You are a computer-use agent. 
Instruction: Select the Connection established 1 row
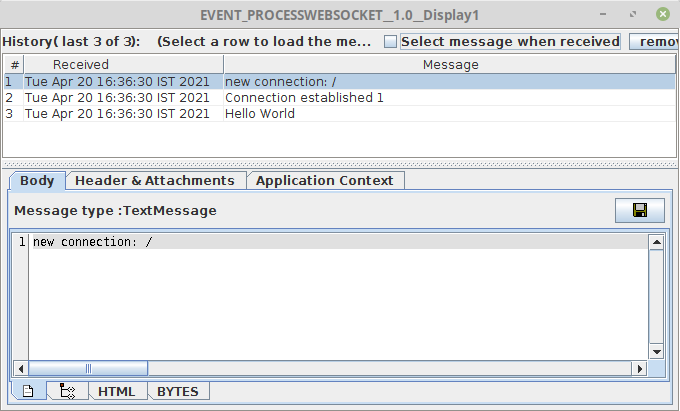click(x=304, y=98)
